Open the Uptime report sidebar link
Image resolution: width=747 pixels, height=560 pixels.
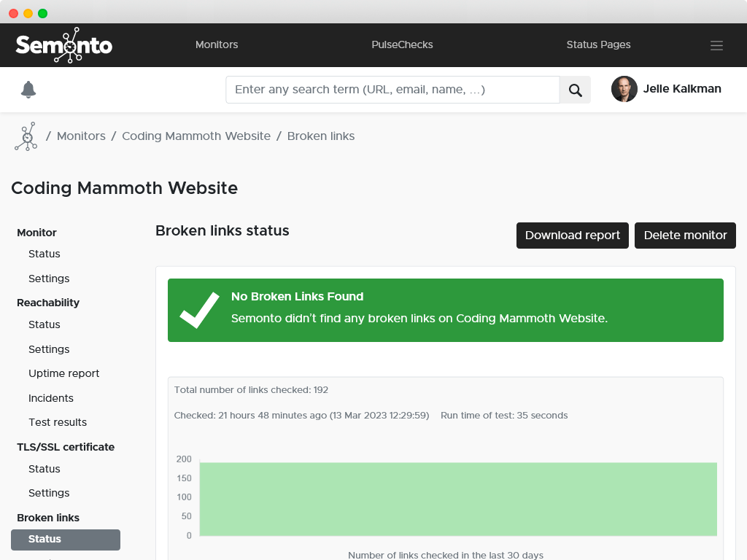tap(64, 374)
